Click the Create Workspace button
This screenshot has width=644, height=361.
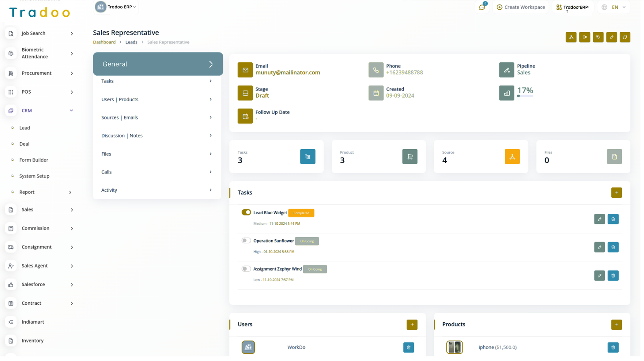click(x=520, y=7)
